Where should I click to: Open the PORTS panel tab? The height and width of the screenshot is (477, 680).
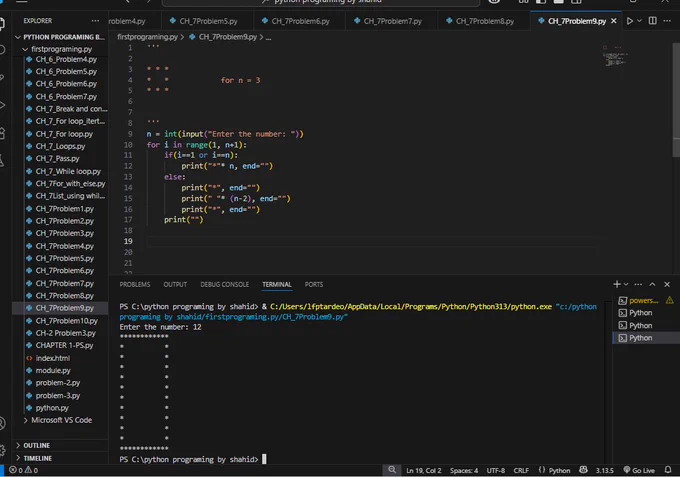click(x=314, y=284)
